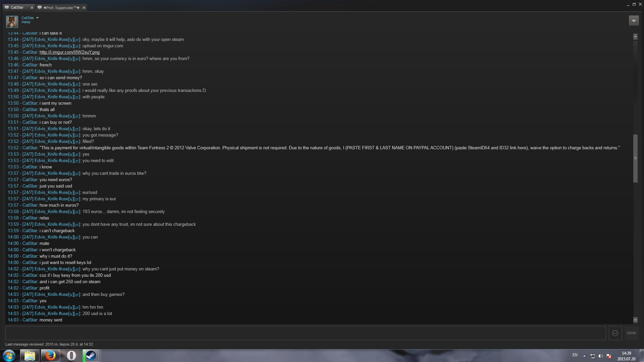Close the Prof. Sugarcube chat tab
The image size is (644, 362).
pos(84,8)
